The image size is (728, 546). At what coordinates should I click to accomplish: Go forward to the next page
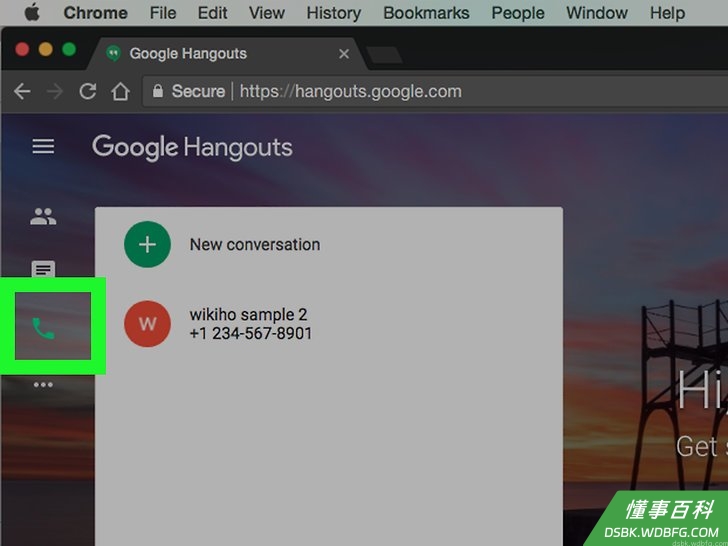pos(55,91)
